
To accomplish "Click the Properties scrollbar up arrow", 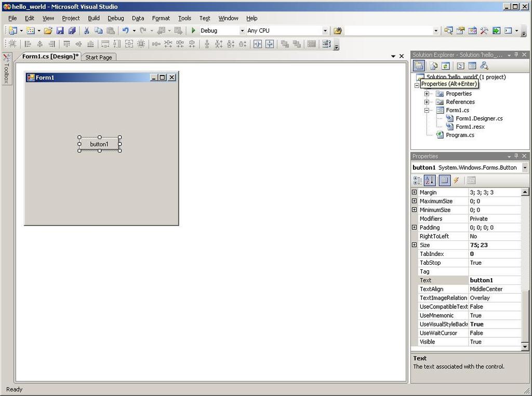I will tap(525, 192).
